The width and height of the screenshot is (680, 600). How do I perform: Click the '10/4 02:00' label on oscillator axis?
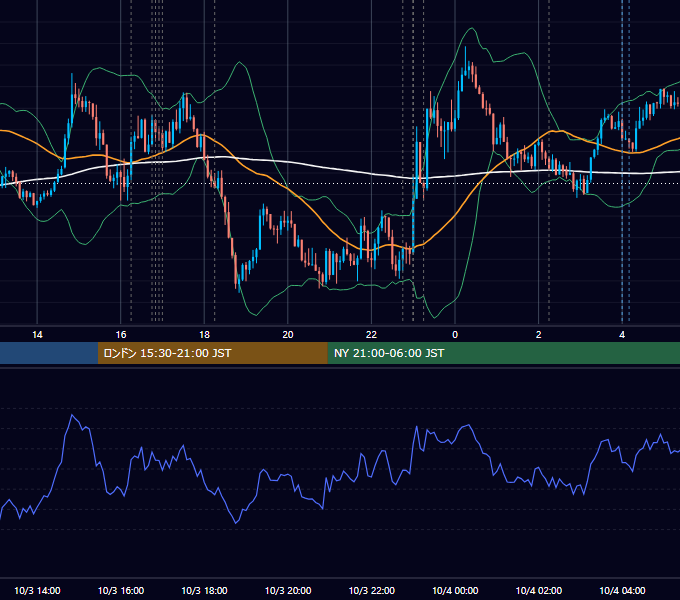(539, 590)
